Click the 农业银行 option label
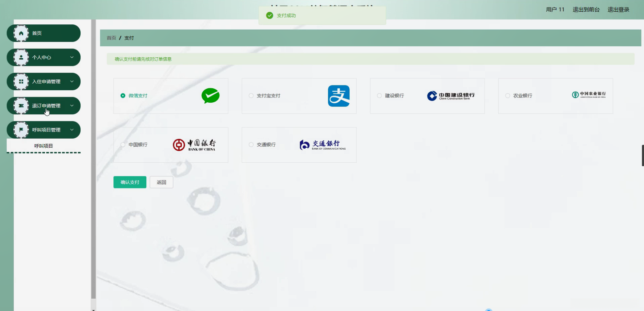Image resolution: width=644 pixels, height=311 pixels. pos(523,96)
